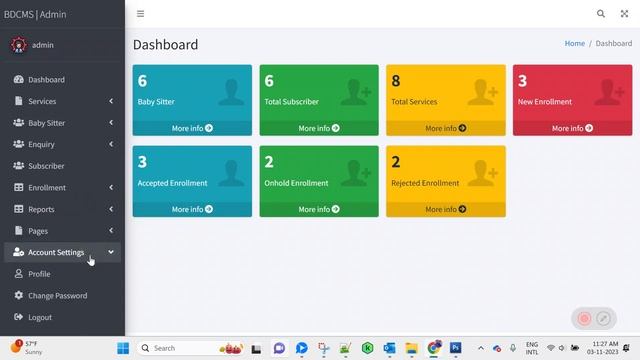Click More info on Accepted Enrollment card
The image size is (640, 360).
[x=192, y=209]
